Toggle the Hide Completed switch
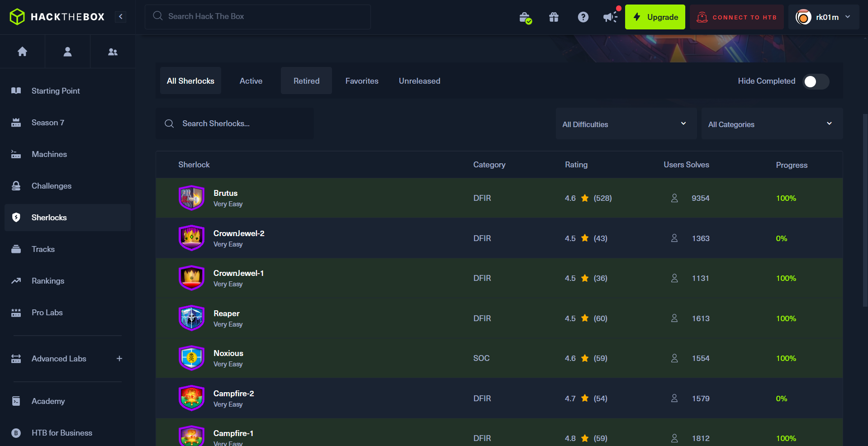The width and height of the screenshot is (868, 446). coord(816,81)
